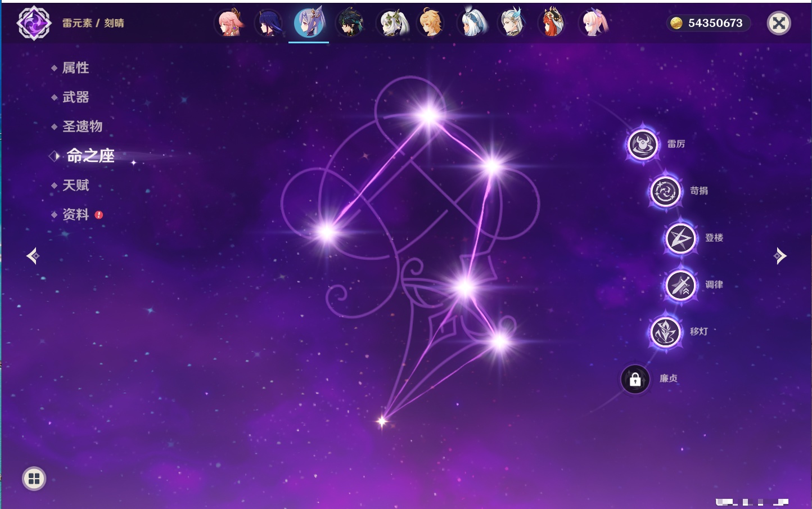The height and width of the screenshot is (509, 812).
Task: Pick the pale-pink-haired Kokomi avatar
Action: (594, 23)
